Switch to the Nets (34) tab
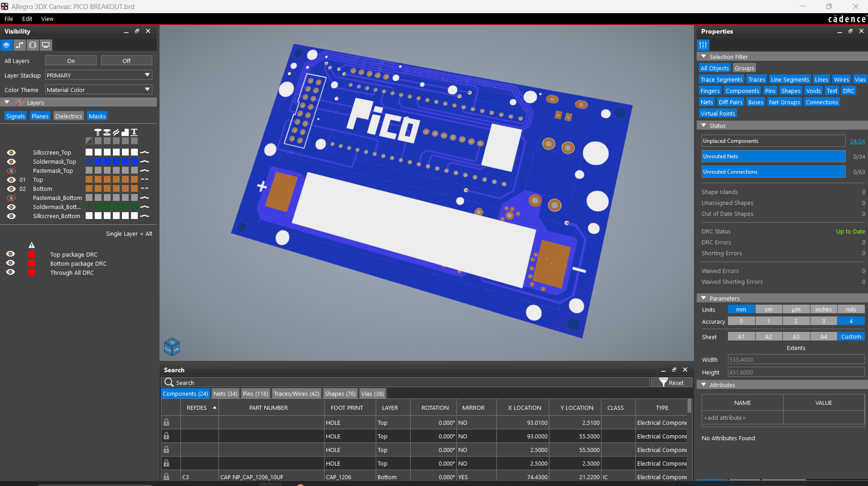 [225, 394]
